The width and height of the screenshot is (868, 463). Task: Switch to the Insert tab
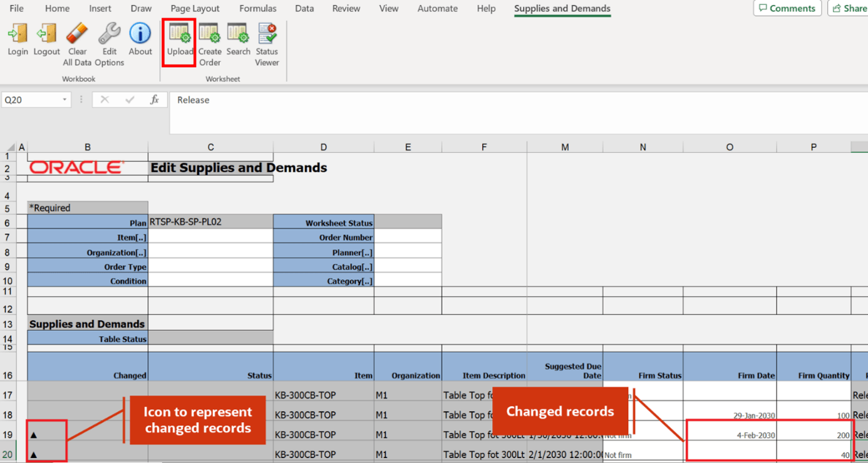100,9
